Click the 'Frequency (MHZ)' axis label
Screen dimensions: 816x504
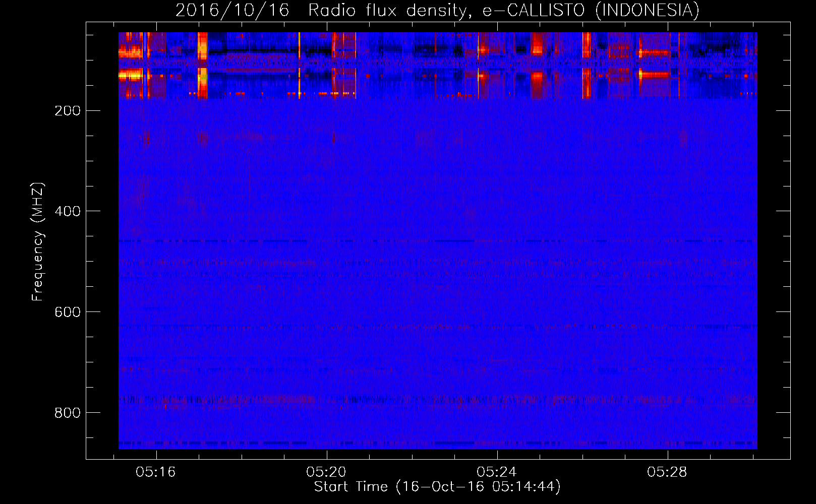click(x=38, y=241)
